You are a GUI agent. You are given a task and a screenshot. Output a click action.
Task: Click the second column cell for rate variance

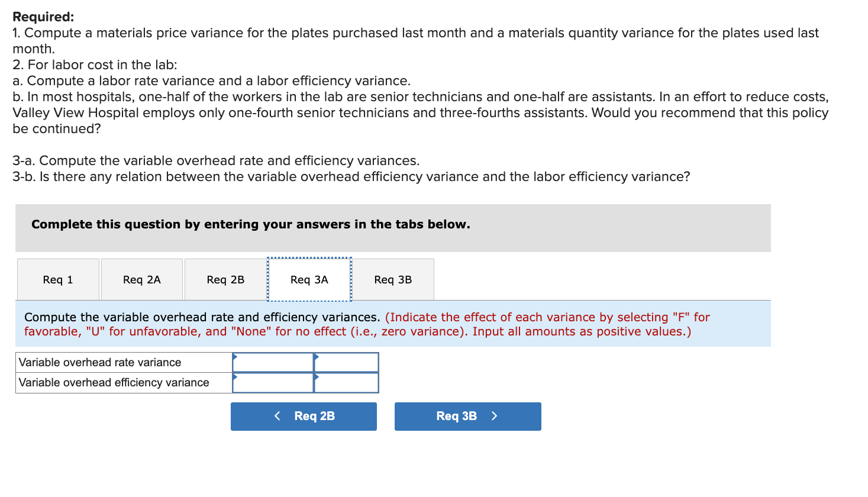pyautogui.click(x=346, y=362)
